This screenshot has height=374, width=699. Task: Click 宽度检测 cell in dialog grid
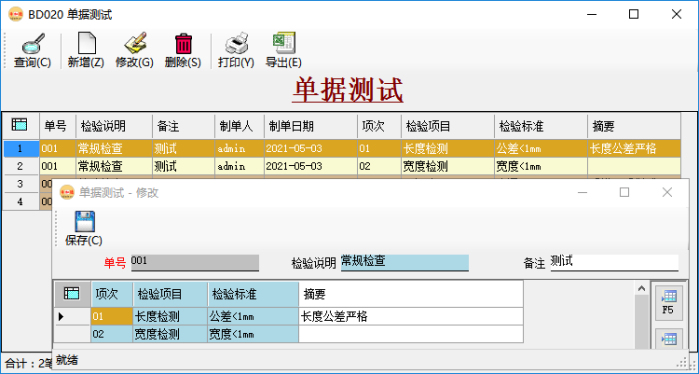170,334
